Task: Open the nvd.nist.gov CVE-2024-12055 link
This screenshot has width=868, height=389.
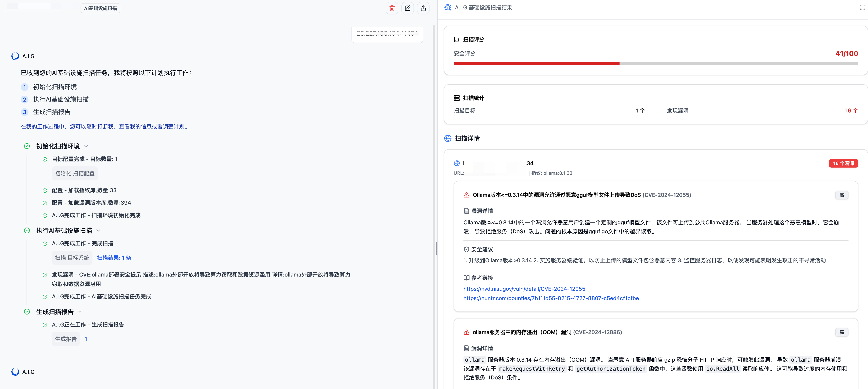Action: [x=524, y=289]
